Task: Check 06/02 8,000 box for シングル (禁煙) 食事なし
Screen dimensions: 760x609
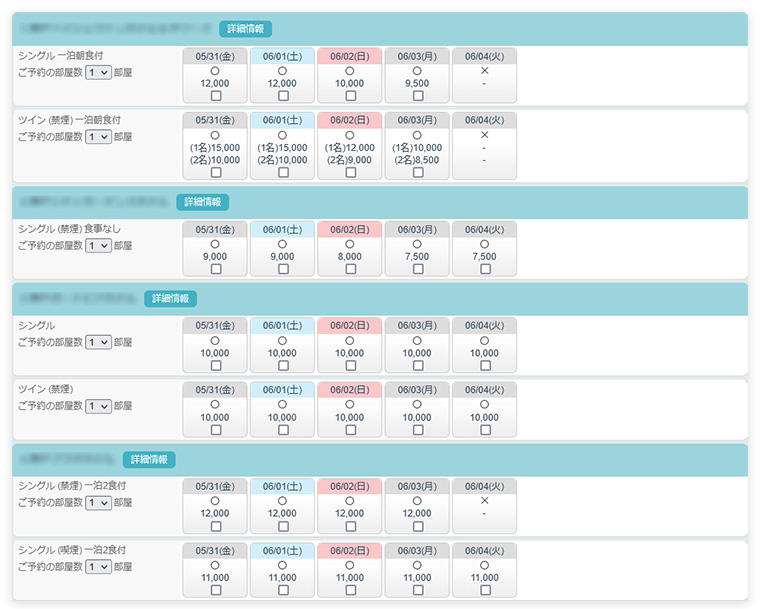Action: [350, 269]
